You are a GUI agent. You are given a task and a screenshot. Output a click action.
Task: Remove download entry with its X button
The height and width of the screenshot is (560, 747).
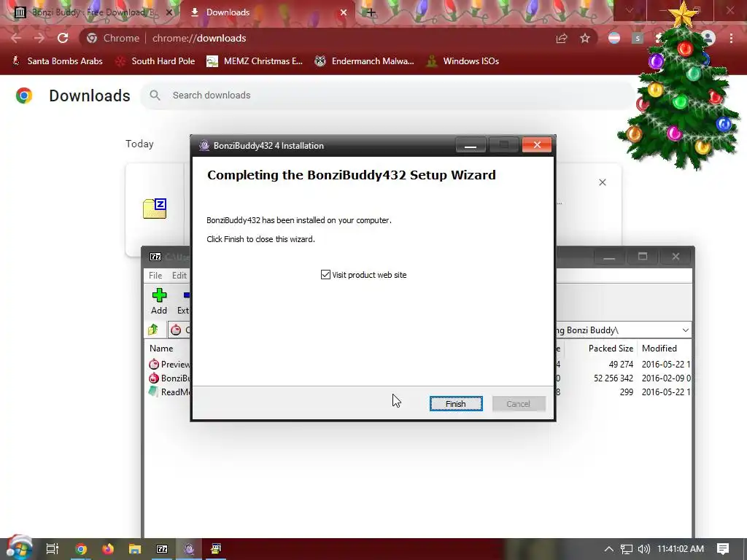coord(603,182)
